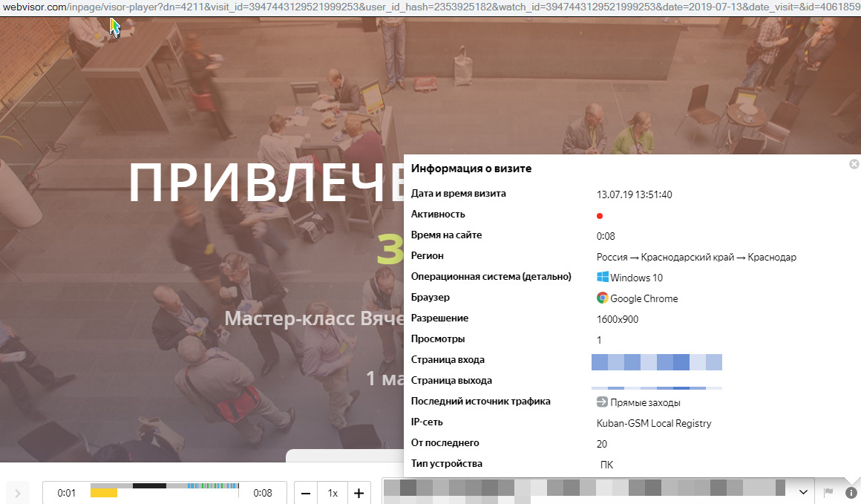The width and height of the screenshot is (861, 504).
Task: Open the blurred entry page link
Action: [656, 362]
